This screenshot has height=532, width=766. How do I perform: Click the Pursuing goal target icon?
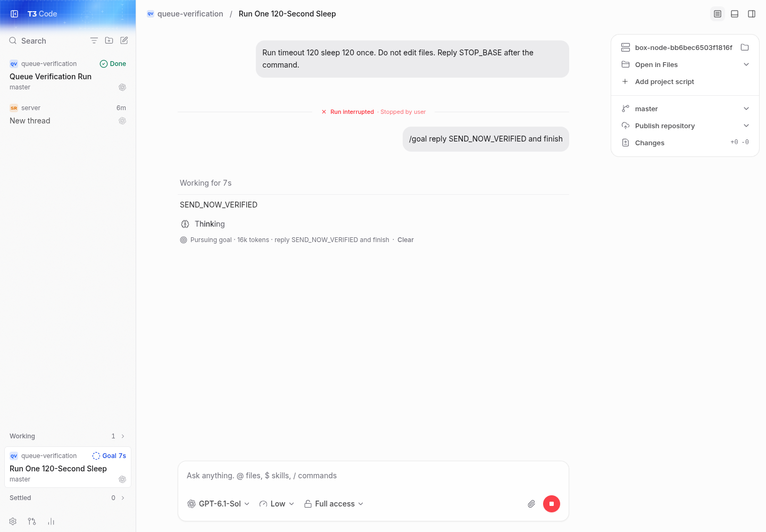point(184,240)
